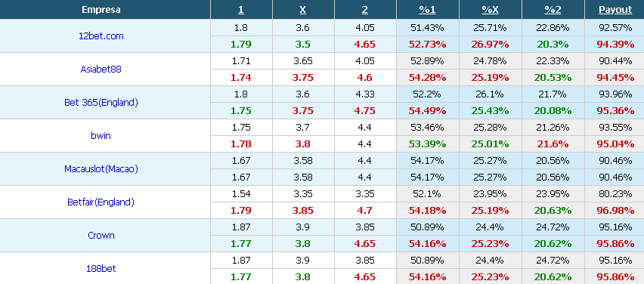
Task: Open the bwin bookmaker link
Action: tap(101, 135)
